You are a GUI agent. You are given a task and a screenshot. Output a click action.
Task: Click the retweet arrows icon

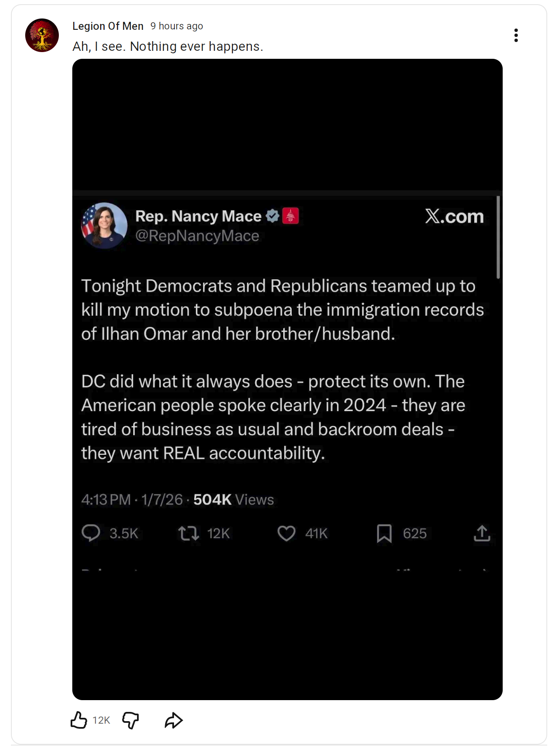pyautogui.click(x=188, y=533)
